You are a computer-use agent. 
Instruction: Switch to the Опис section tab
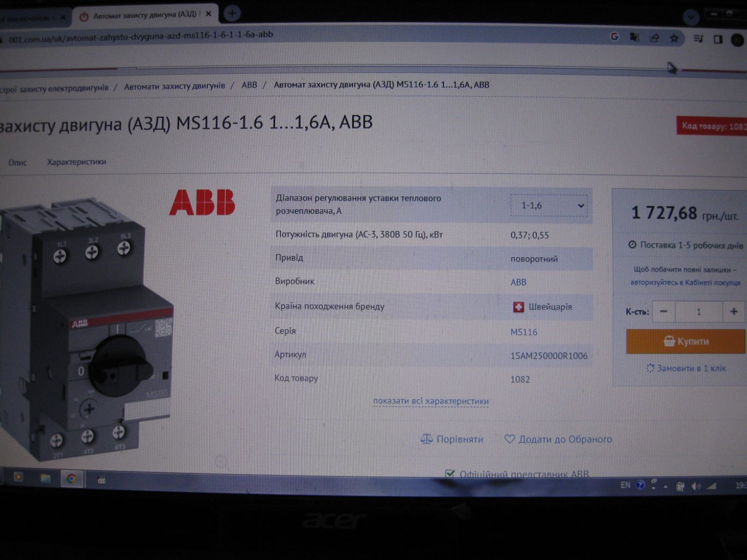tap(18, 162)
